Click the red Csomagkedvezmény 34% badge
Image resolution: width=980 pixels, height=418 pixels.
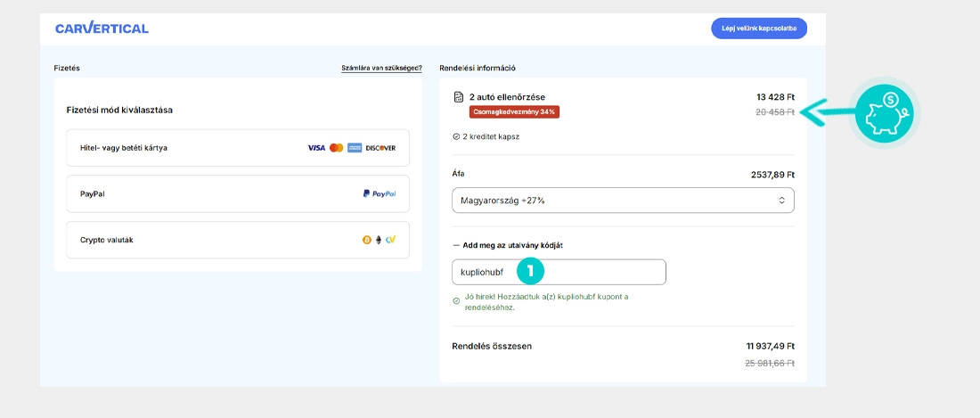[514, 111]
